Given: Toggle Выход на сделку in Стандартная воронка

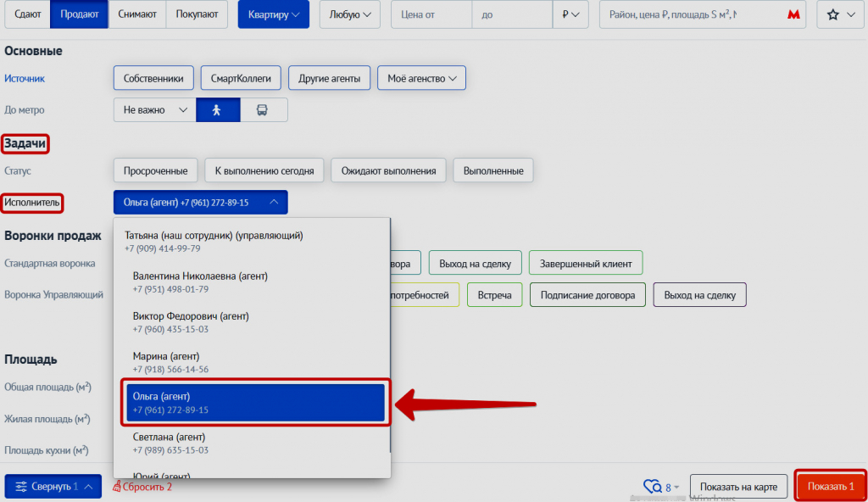Looking at the screenshot, I should pos(475,263).
